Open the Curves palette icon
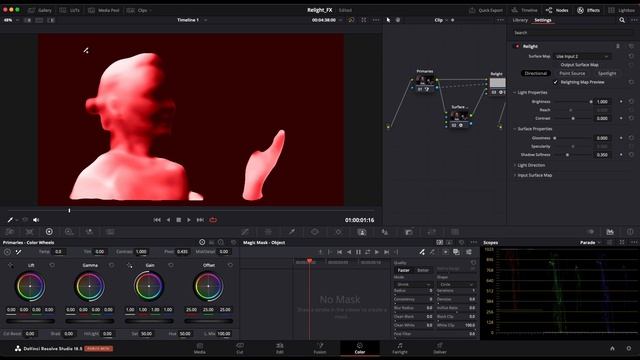640x360 pixels. [x=244, y=232]
